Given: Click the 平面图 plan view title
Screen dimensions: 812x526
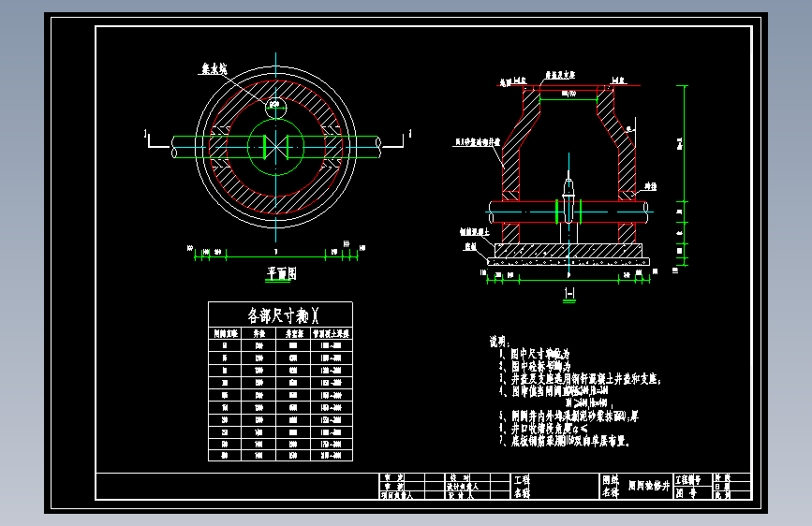Looking at the screenshot, I should 282,273.
